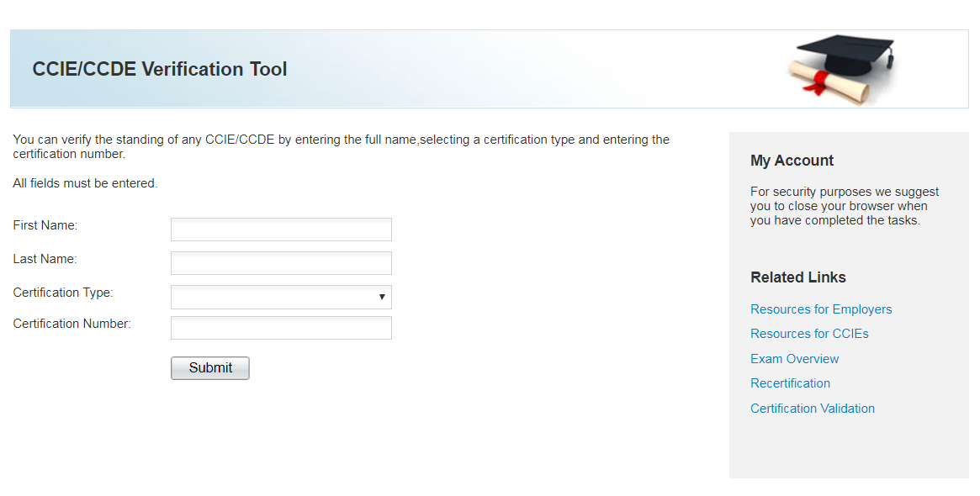Open the Resources for Employers link
This screenshot has height=496, width=980.
click(821, 309)
